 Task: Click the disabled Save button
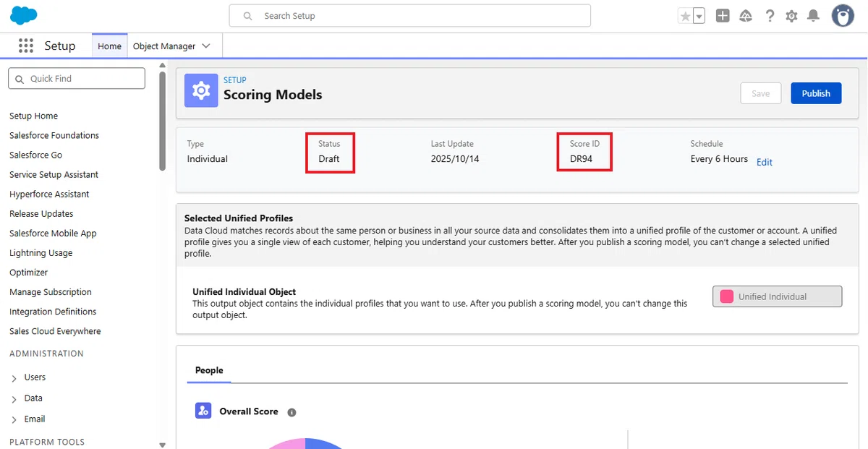[x=761, y=93]
